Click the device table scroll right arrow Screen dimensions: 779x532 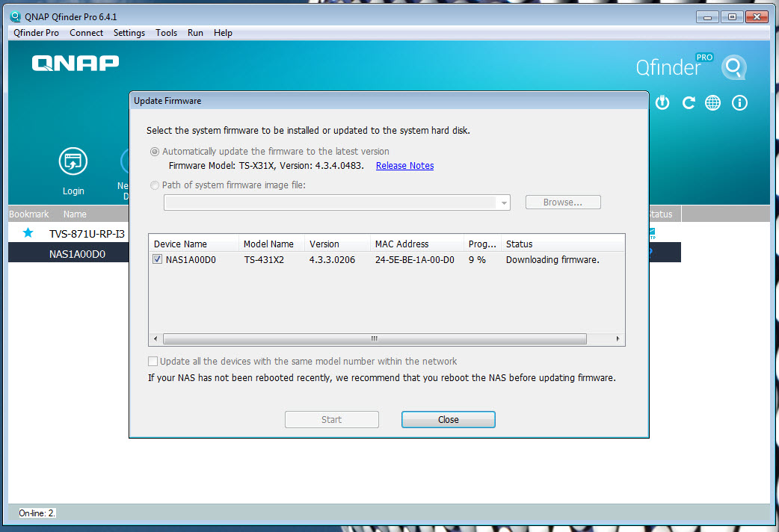click(x=618, y=338)
